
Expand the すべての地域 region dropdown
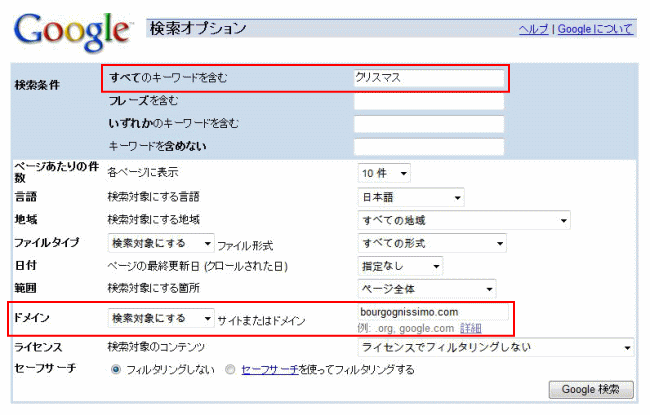464,220
